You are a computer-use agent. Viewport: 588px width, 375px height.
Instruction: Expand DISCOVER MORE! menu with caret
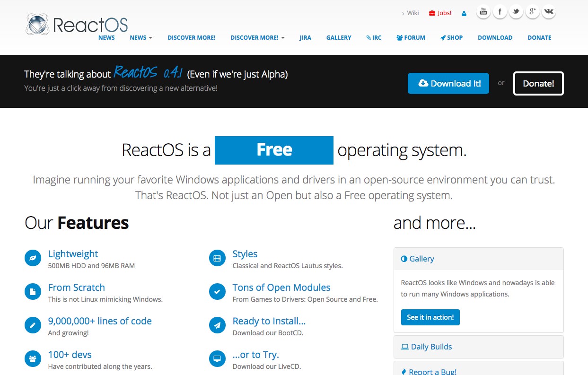tap(257, 38)
